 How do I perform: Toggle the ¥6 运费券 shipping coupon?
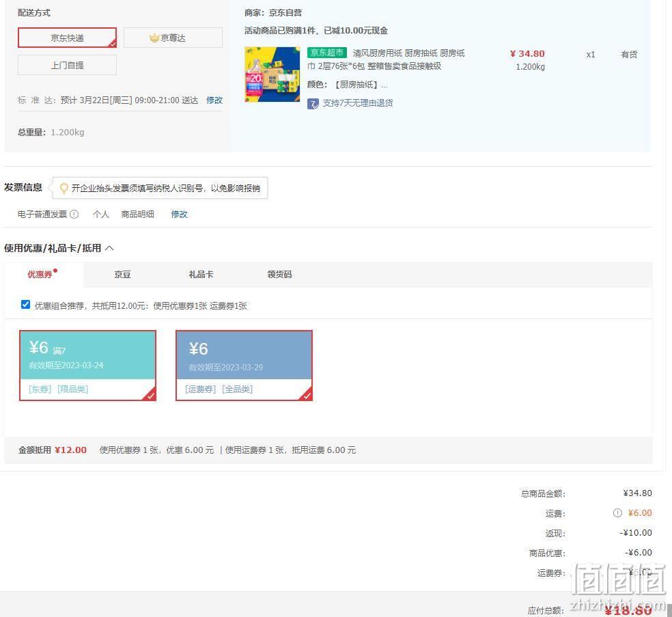[x=244, y=366]
